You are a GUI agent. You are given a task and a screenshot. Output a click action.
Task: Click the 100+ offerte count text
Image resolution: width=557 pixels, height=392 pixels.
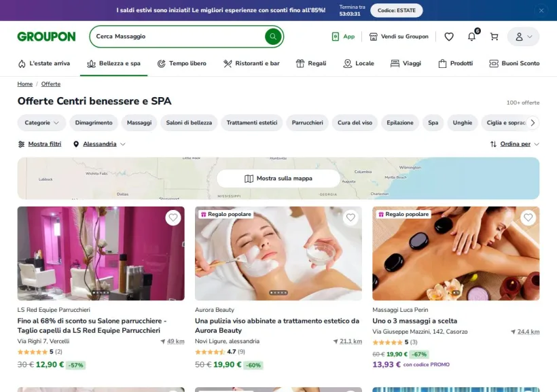click(523, 103)
